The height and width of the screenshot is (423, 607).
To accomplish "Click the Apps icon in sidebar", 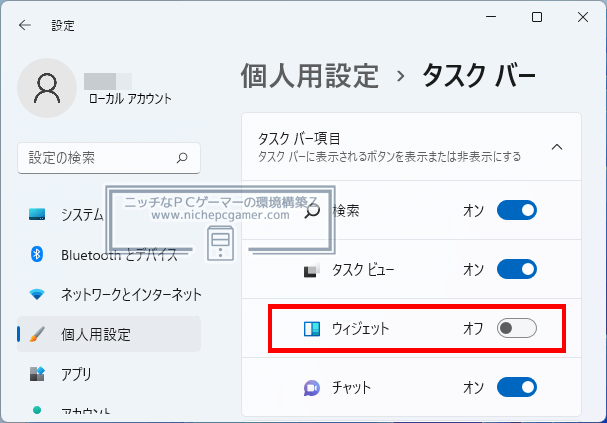I will [x=38, y=374].
